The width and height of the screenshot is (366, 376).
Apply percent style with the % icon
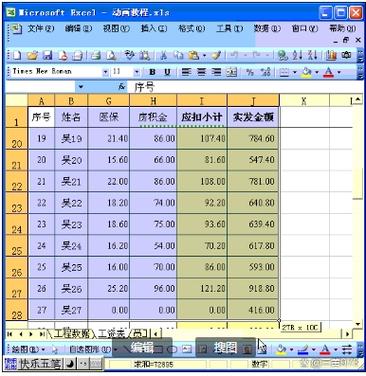249,72
